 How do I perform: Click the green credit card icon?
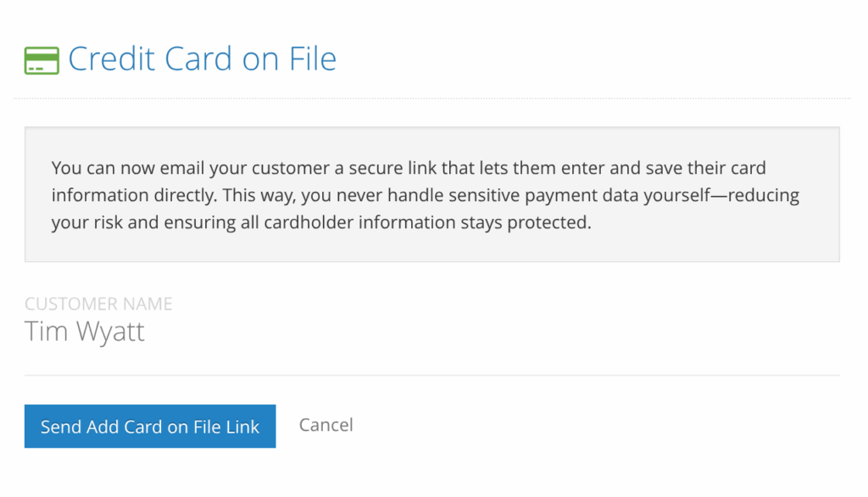click(42, 60)
